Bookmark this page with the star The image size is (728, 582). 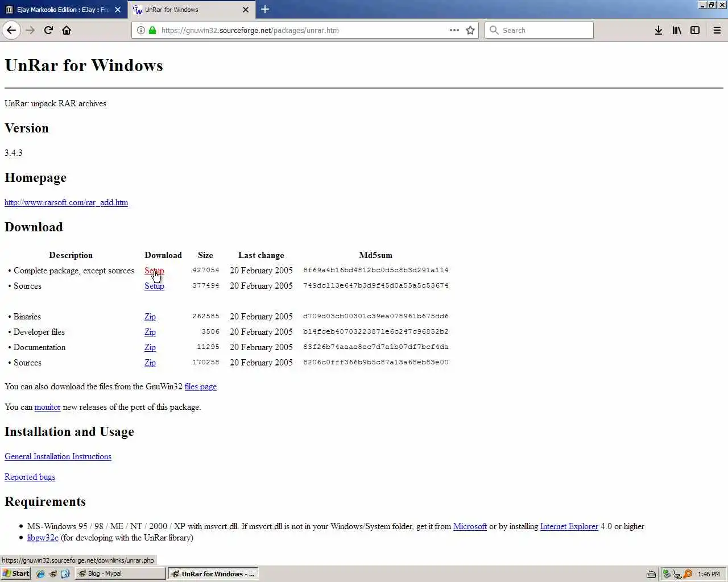(x=470, y=30)
